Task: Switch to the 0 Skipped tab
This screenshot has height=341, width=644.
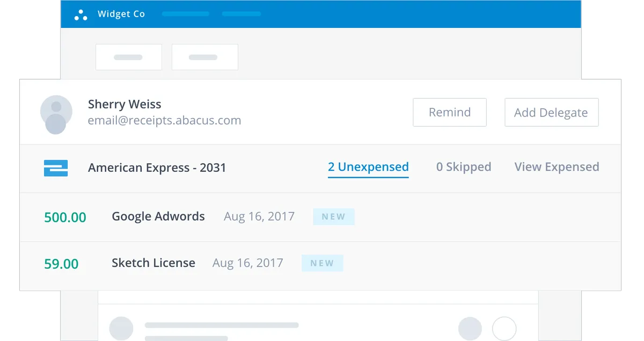Action: (x=464, y=167)
